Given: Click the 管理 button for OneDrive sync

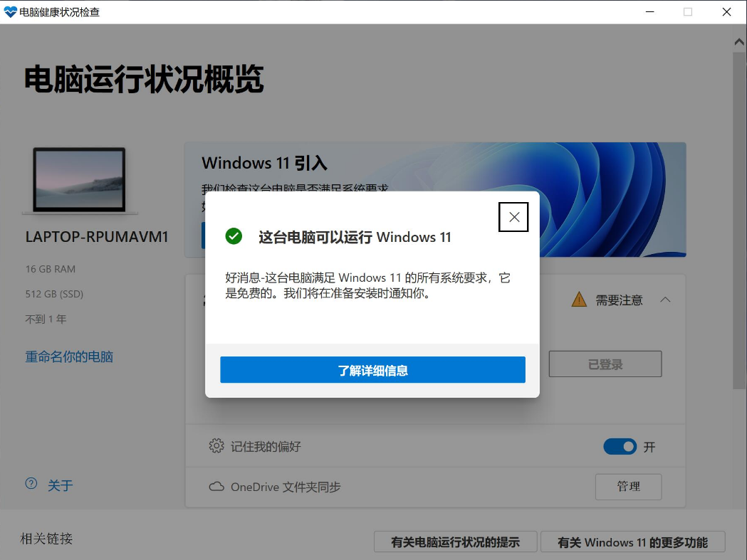Looking at the screenshot, I should pyautogui.click(x=627, y=487).
